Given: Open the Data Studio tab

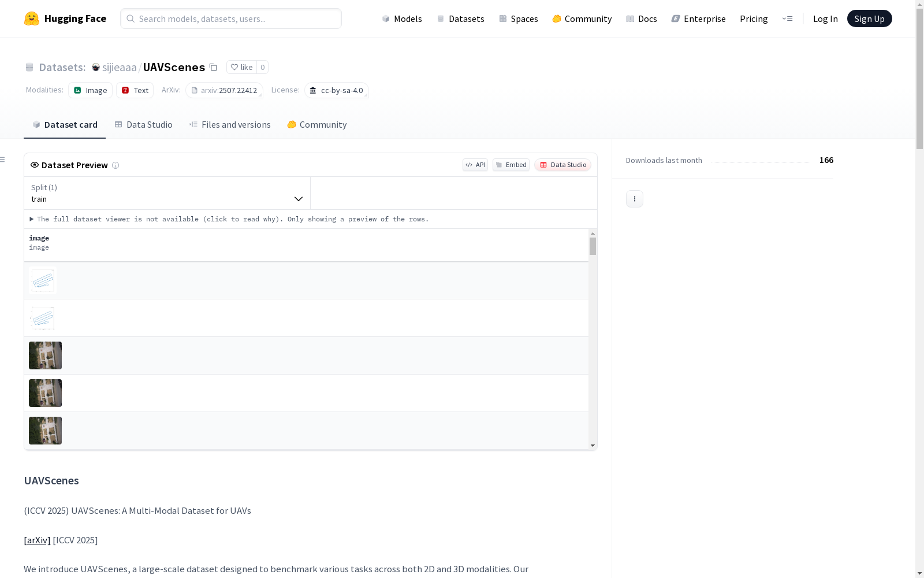Looking at the screenshot, I should [143, 125].
